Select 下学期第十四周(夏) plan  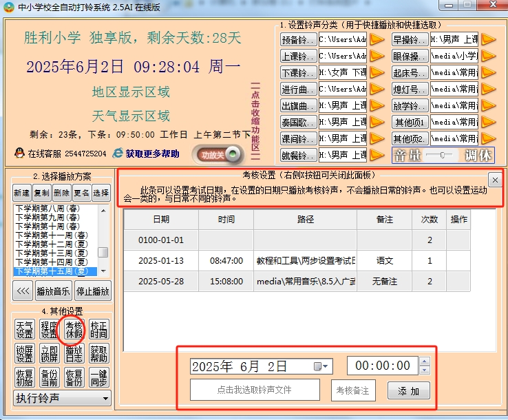[x=55, y=262]
